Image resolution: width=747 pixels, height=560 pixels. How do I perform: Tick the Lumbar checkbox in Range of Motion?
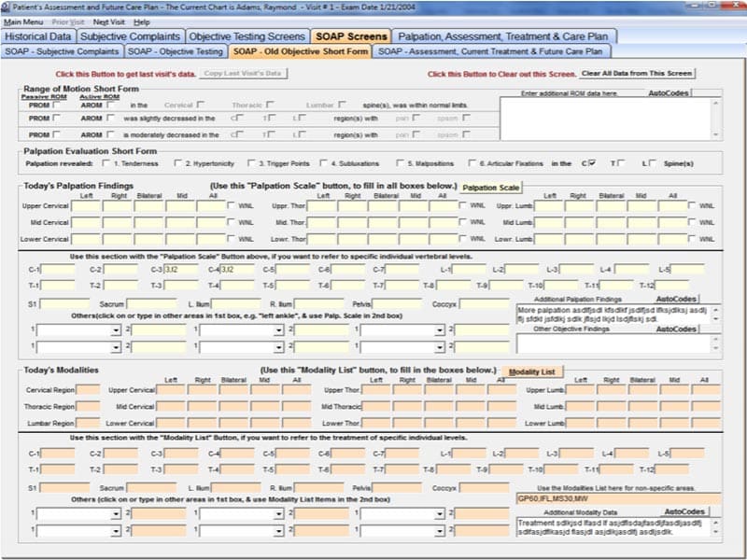343,105
